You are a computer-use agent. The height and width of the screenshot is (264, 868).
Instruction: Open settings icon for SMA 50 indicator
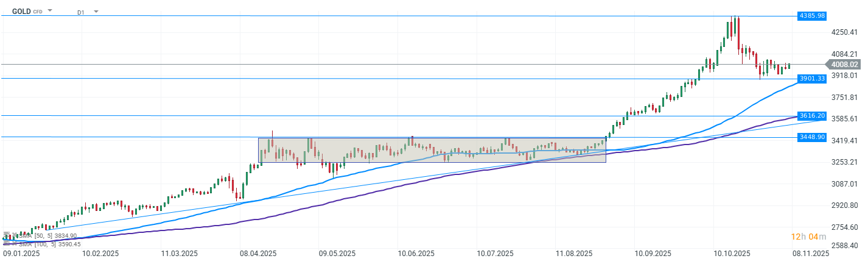[x=7, y=235]
